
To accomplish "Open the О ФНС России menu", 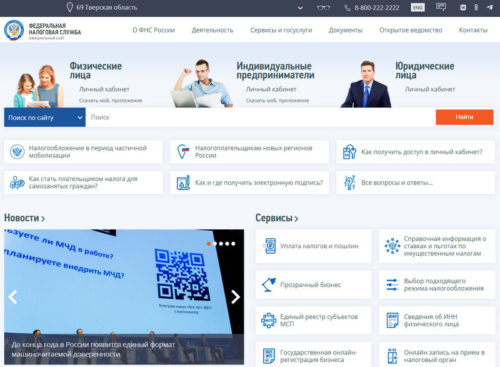I will pos(154,30).
